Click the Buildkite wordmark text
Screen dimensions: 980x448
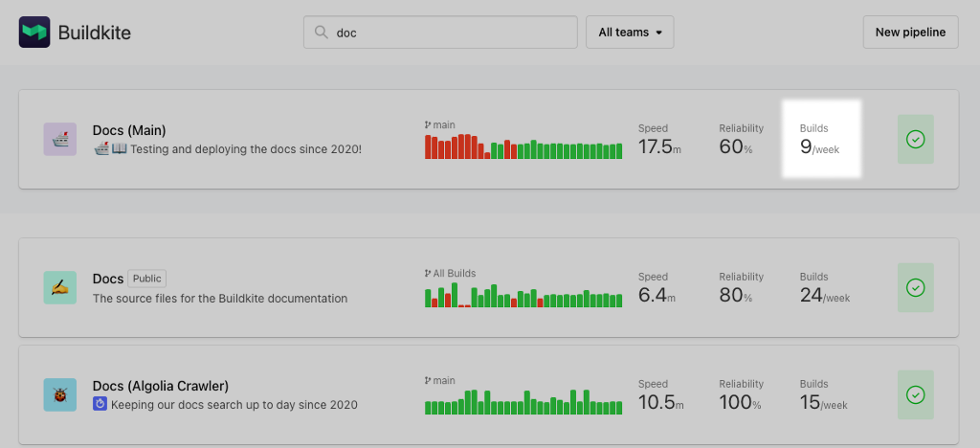[x=95, y=33]
